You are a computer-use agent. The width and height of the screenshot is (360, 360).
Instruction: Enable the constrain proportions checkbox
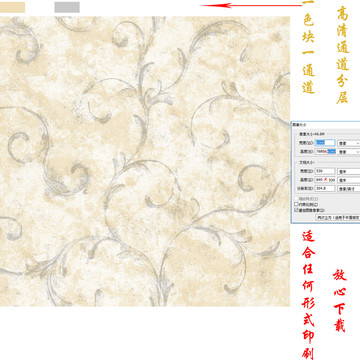pyautogui.click(x=296, y=204)
